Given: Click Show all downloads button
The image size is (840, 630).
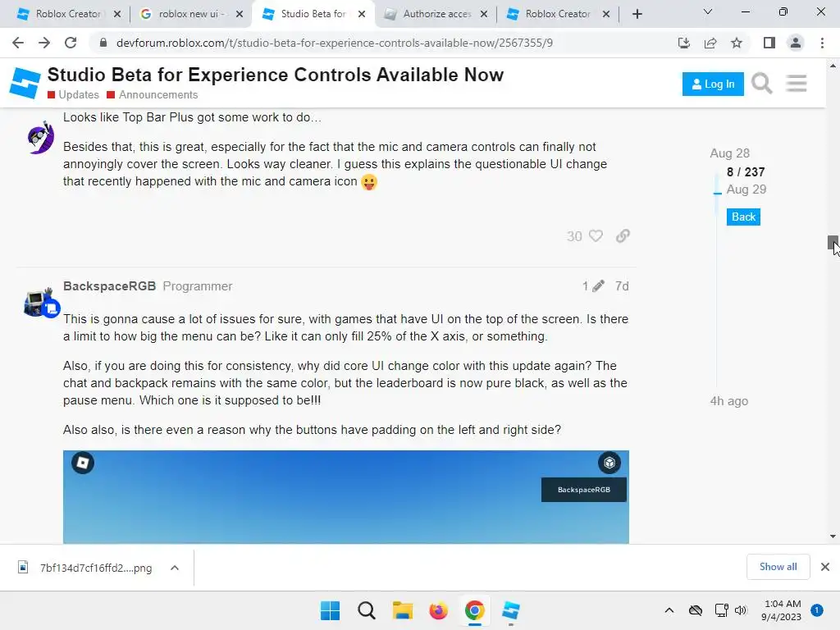Looking at the screenshot, I should coord(778,567).
